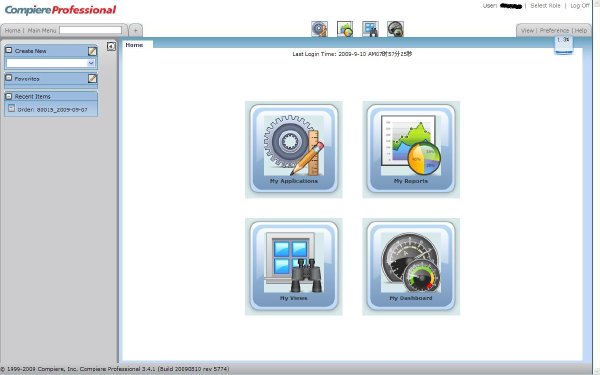
Task: Switch to the Home tab
Action: pyautogui.click(x=134, y=45)
